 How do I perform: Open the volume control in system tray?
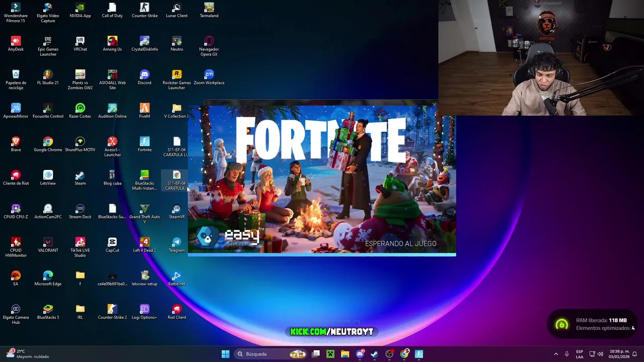pyautogui.click(x=600, y=354)
